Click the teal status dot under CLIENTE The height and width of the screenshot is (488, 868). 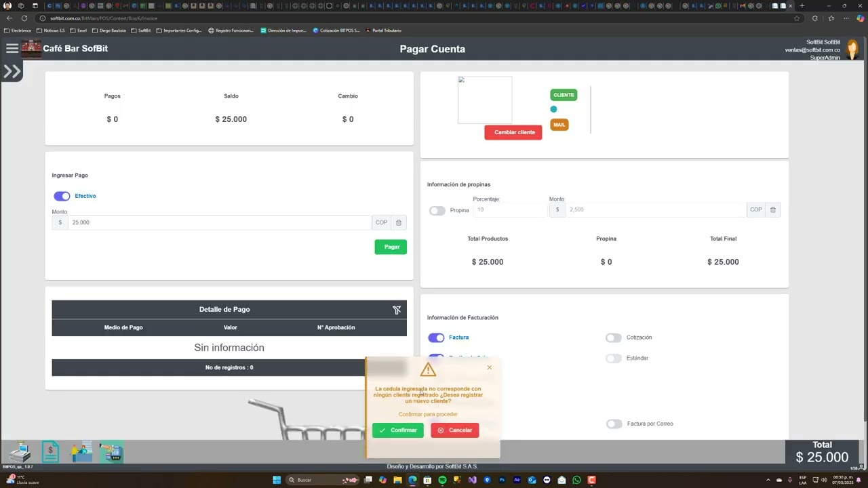tap(553, 109)
